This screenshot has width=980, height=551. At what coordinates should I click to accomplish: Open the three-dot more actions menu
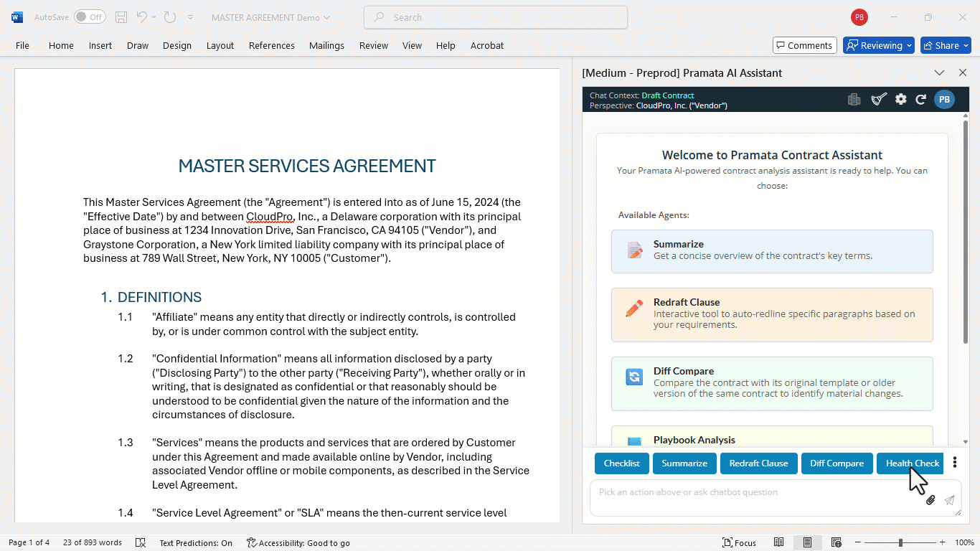coord(955,463)
